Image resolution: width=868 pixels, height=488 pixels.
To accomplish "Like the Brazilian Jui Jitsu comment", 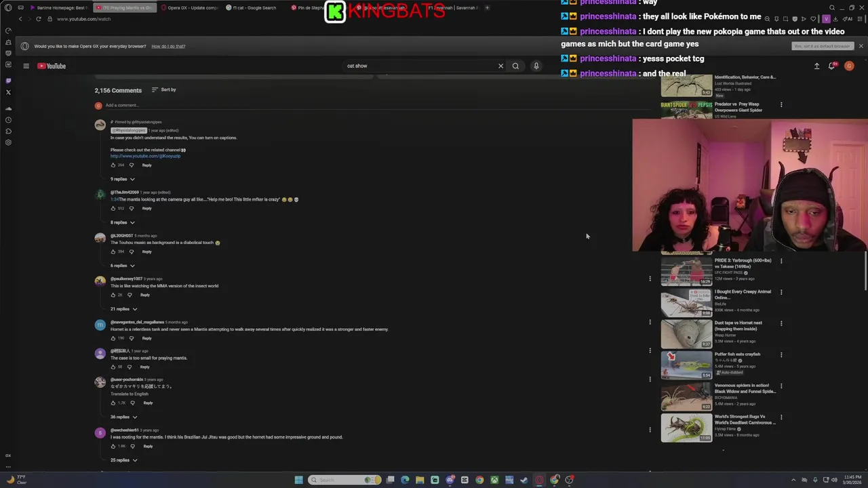I will (x=113, y=447).
